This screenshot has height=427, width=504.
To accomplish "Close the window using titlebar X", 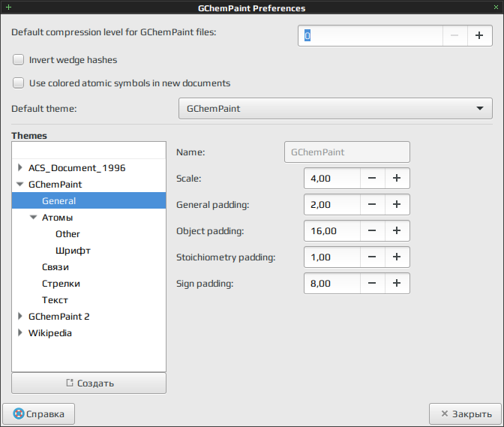I will coord(496,7).
